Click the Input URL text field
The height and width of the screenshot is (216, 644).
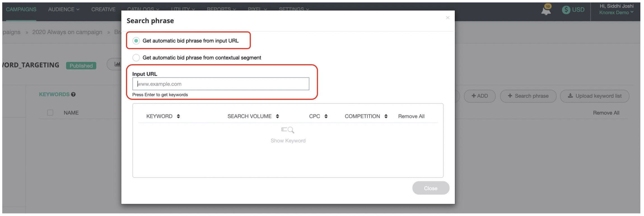click(221, 84)
